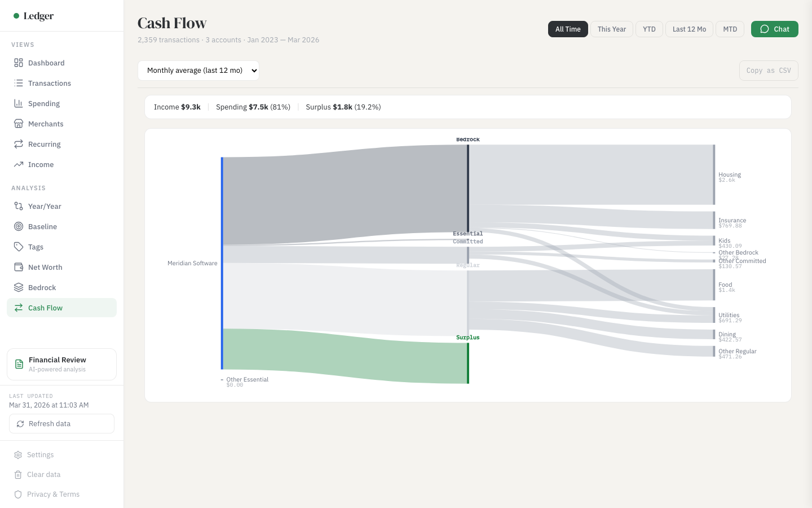
Task: Open the Recurring transactions view
Action: (45, 144)
